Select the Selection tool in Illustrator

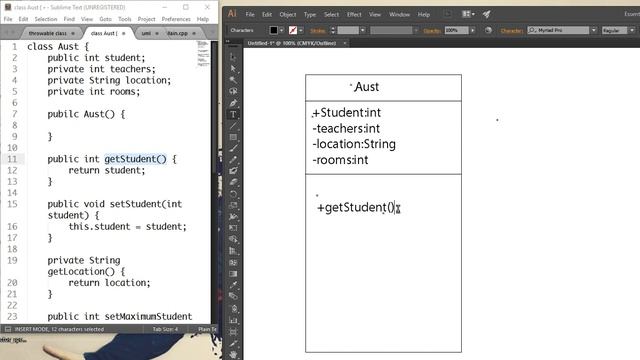(233, 57)
